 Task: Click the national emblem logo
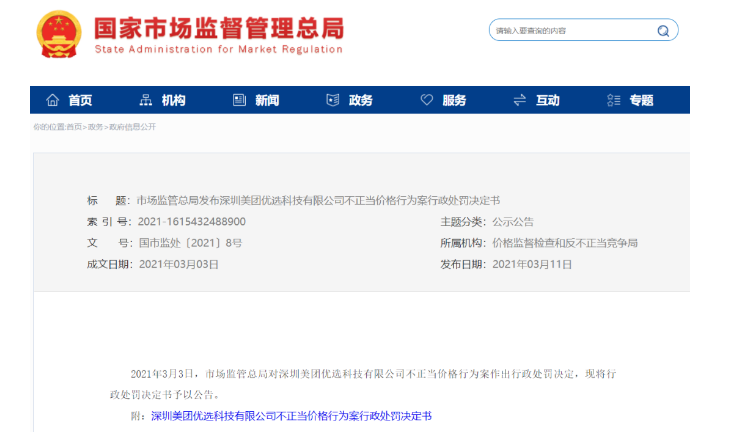point(59,34)
